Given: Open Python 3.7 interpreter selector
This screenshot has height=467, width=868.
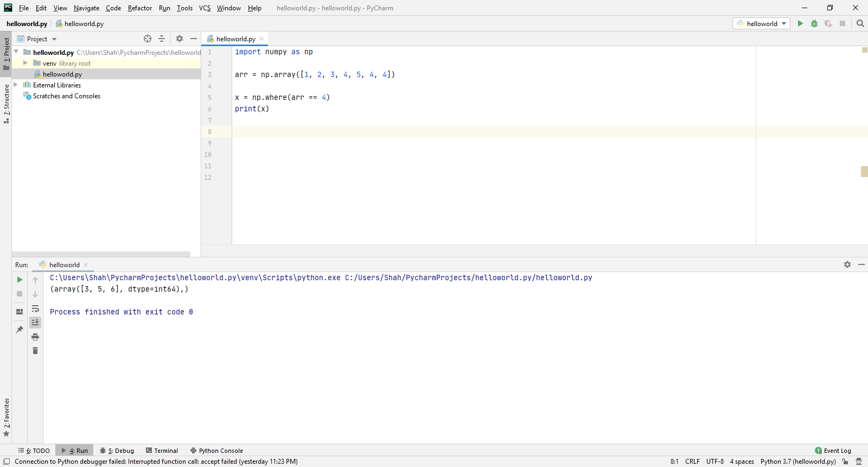Looking at the screenshot, I should click(798, 462).
